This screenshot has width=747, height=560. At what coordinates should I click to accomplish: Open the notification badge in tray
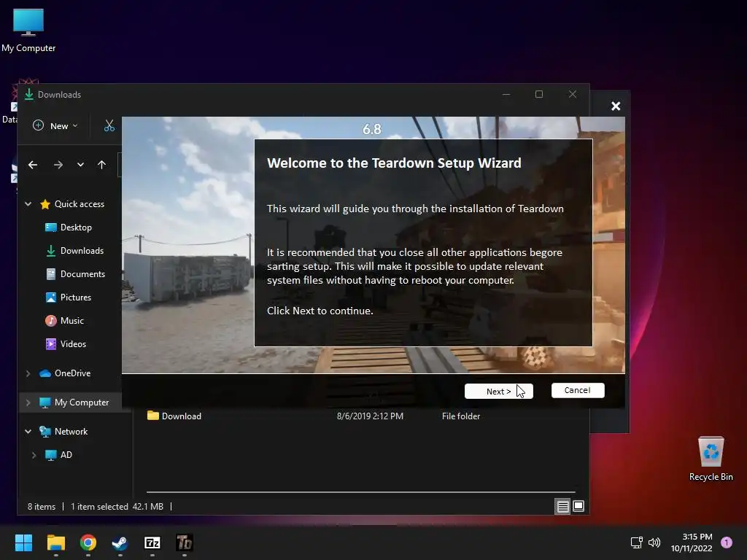pos(727,542)
